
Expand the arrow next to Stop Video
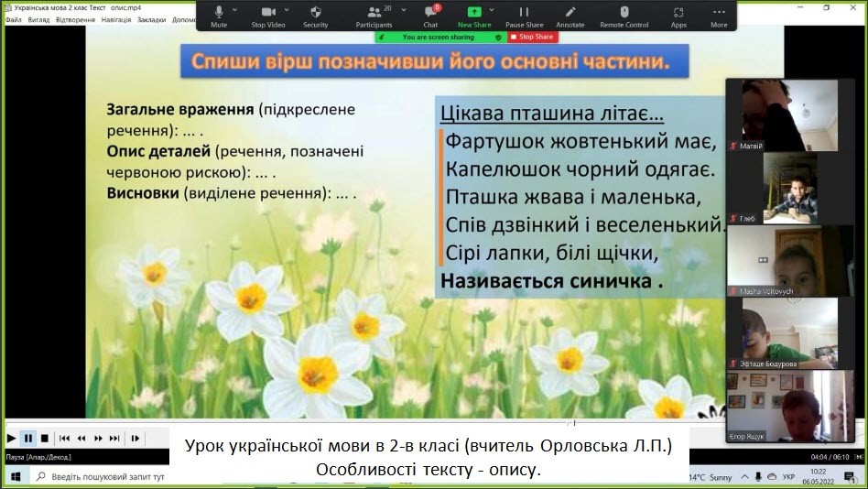[284, 10]
